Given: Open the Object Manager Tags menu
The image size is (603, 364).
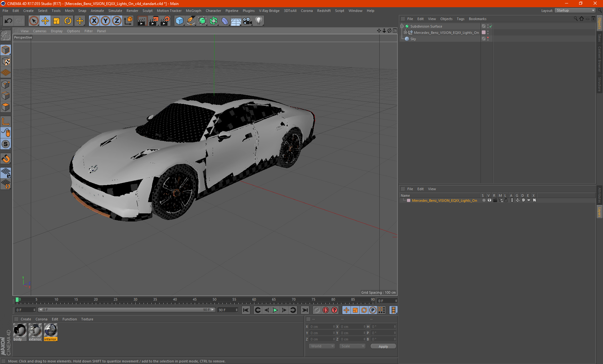Looking at the screenshot, I should point(460,19).
